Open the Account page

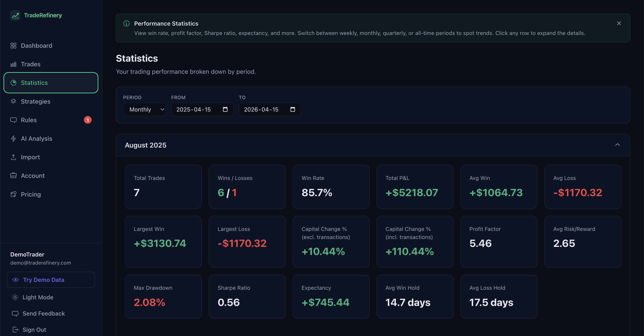(x=51, y=176)
